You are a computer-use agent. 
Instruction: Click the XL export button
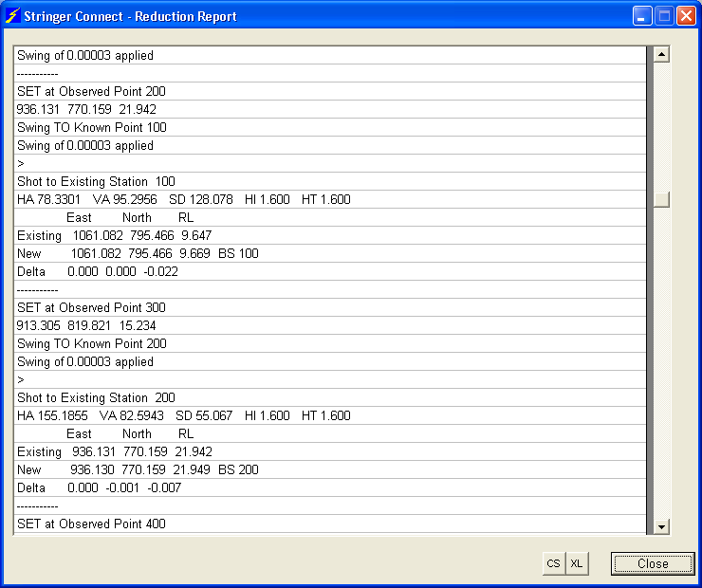577,563
